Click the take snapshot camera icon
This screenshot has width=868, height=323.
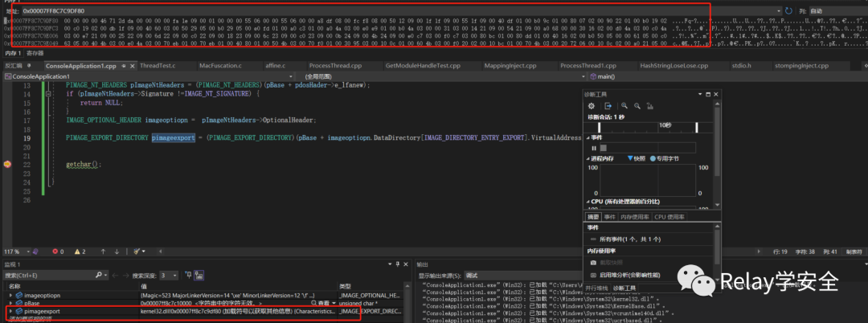(x=593, y=263)
